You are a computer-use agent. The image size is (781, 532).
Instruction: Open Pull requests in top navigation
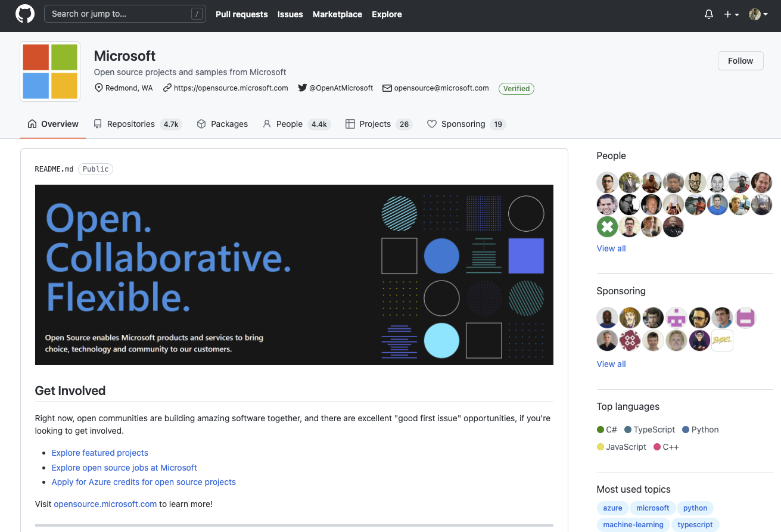(242, 14)
